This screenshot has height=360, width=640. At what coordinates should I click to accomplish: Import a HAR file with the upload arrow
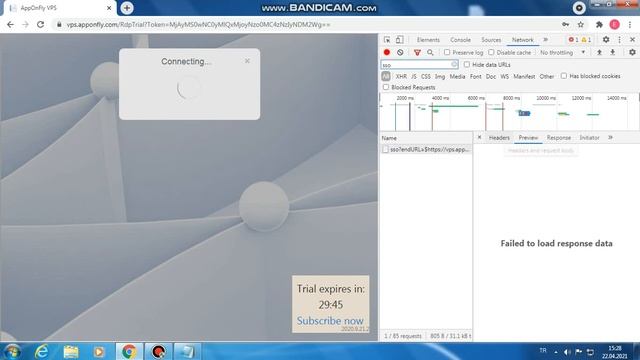599,52
